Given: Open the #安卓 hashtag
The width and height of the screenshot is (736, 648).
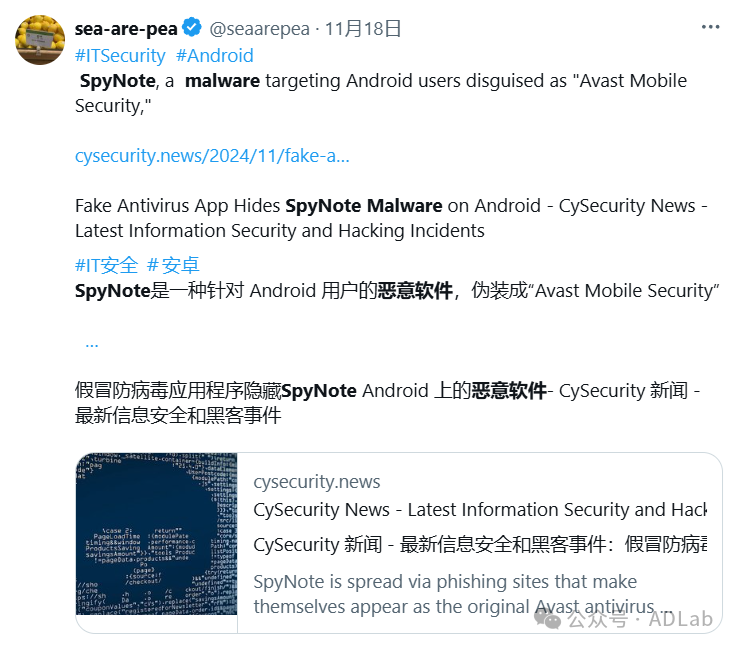Looking at the screenshot, I should [x=173, y=265].
